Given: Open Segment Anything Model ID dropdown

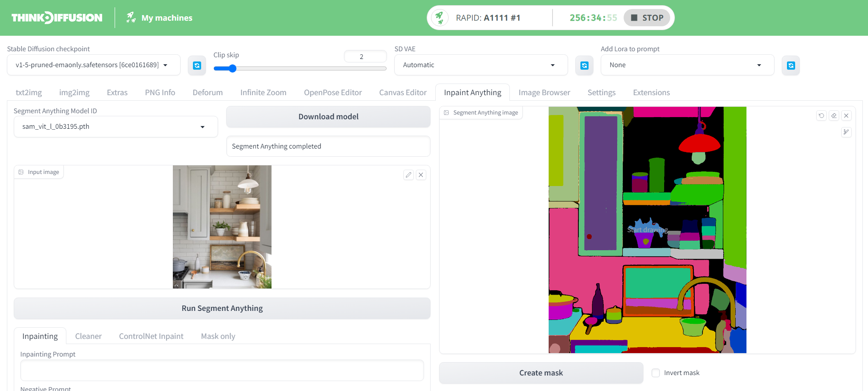Looking at the screenshot, I should (116, 127).
